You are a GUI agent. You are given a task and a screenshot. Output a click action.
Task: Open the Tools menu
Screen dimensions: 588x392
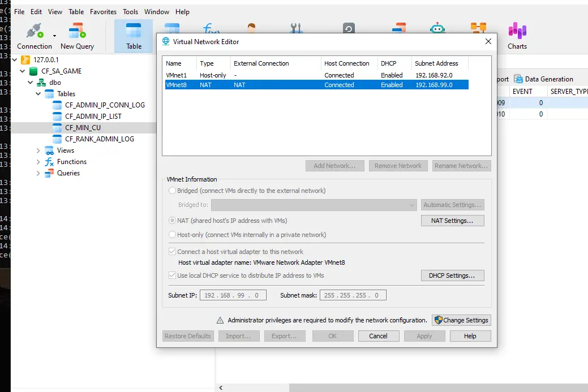[131, 12]
